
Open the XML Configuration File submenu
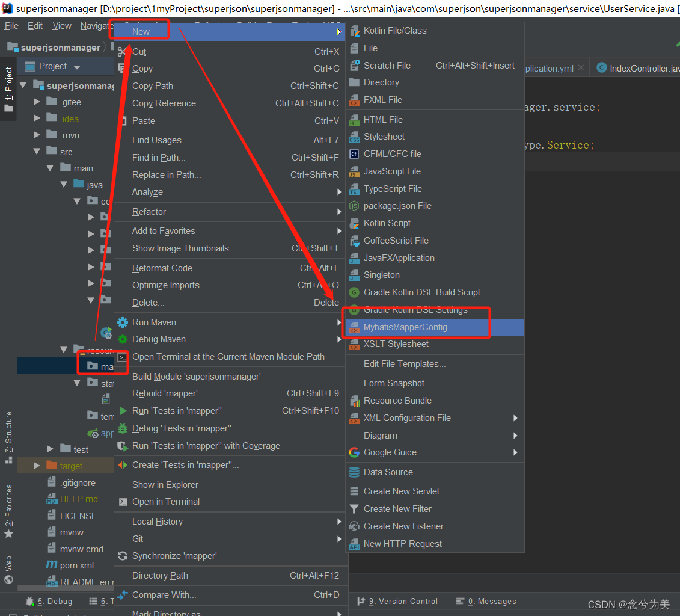pos(435,418)
